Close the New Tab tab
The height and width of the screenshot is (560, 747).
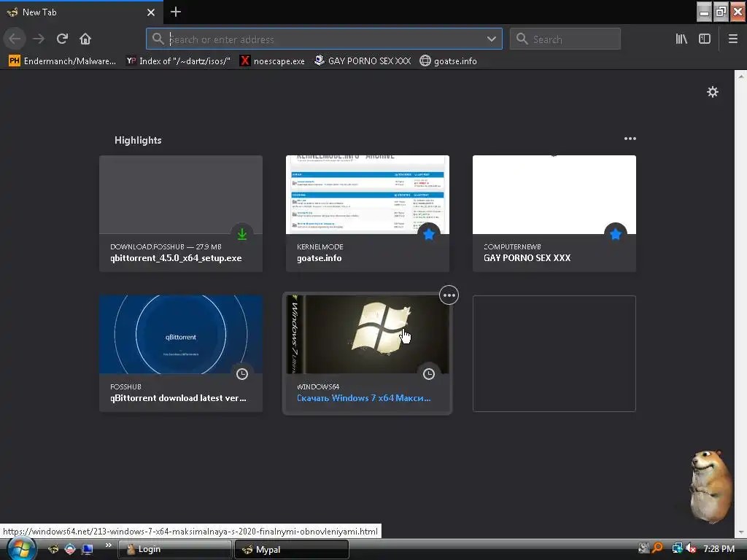(151, 12)
